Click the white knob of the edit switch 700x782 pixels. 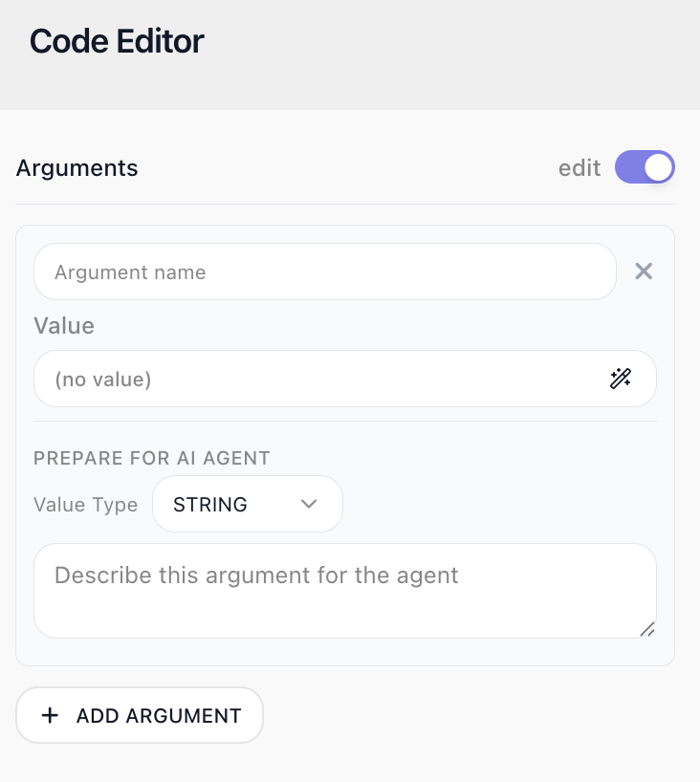tap(658, 167)
